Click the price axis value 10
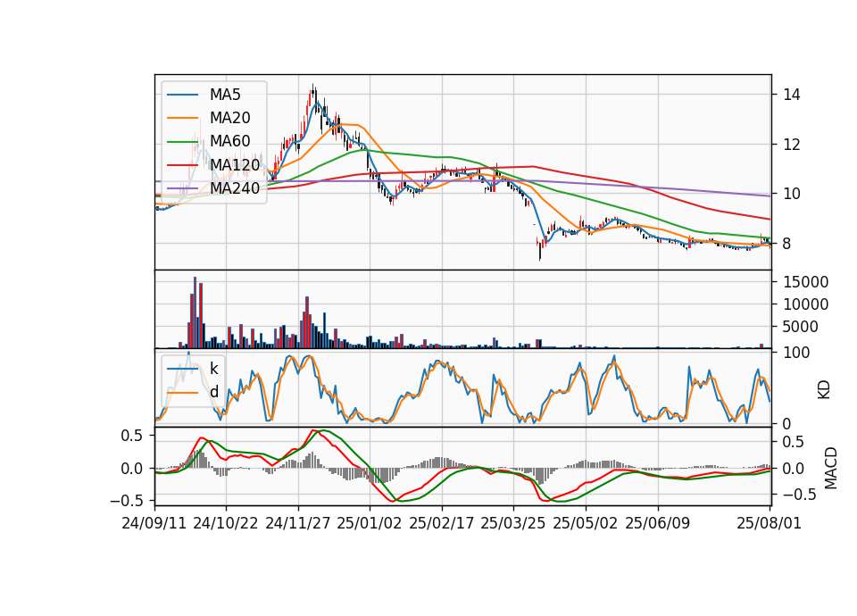Screen dimensions: 857x616 click(x=792, y=194)
